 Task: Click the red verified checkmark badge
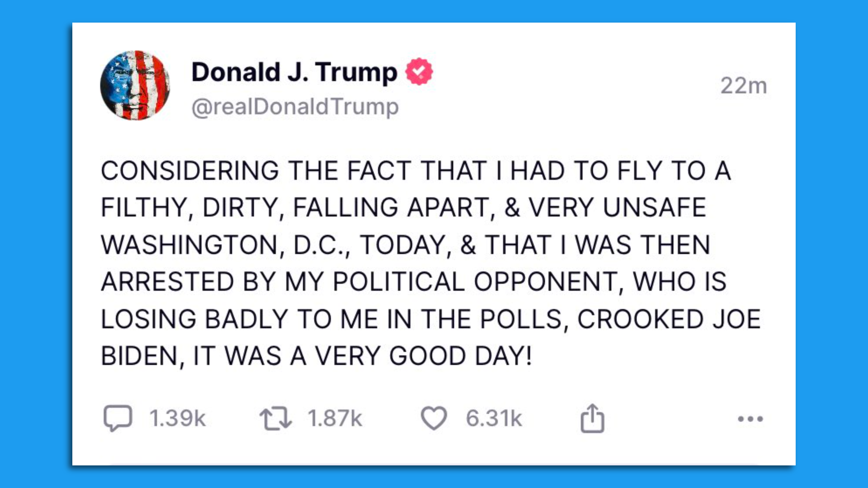(419, 71)
